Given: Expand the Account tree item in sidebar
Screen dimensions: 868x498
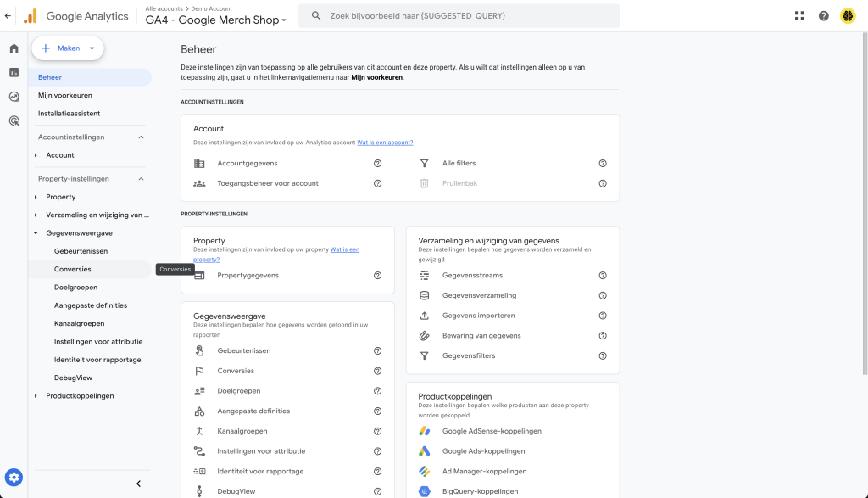Looking at the screenshot, I should [36, 155].
